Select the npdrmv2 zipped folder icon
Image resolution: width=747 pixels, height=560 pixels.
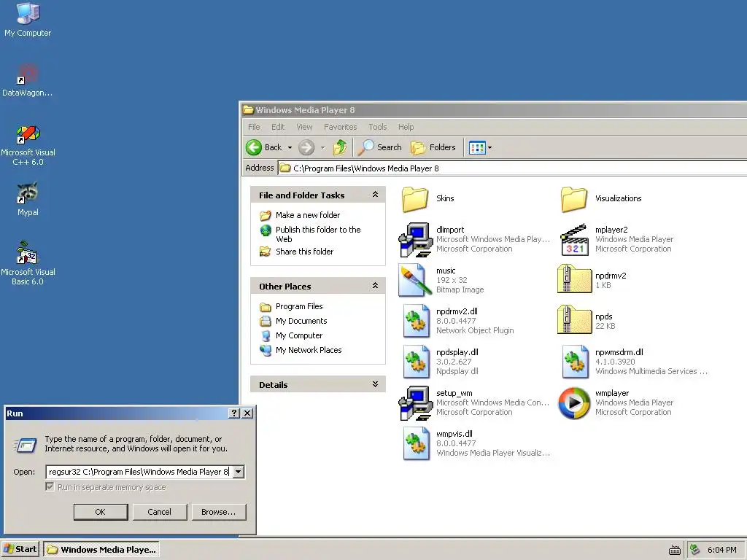574,279
